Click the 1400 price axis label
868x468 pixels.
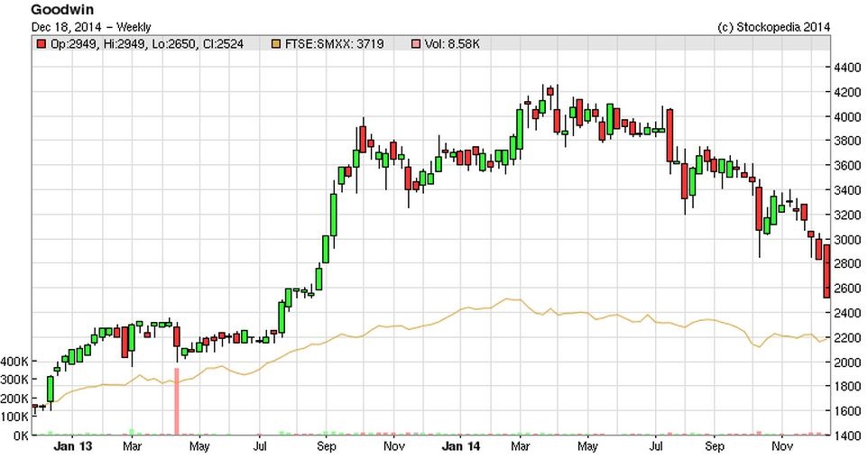click(847, 436)
